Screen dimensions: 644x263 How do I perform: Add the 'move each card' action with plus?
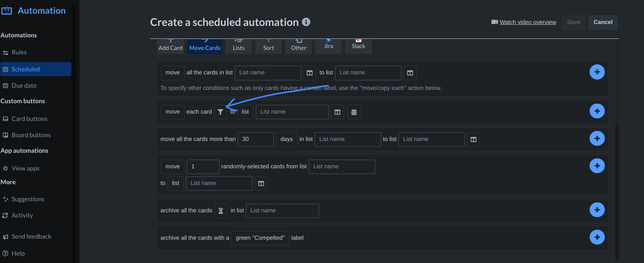[597, 111]
